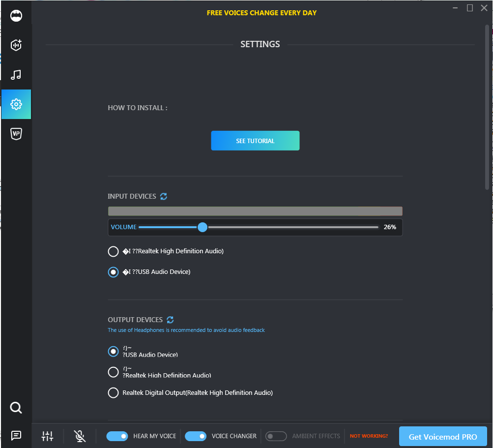Image resolution: width=493 pixels, height=448 pixels.
Task: Close the Voicemod window
Action: (x=484, y=8)
